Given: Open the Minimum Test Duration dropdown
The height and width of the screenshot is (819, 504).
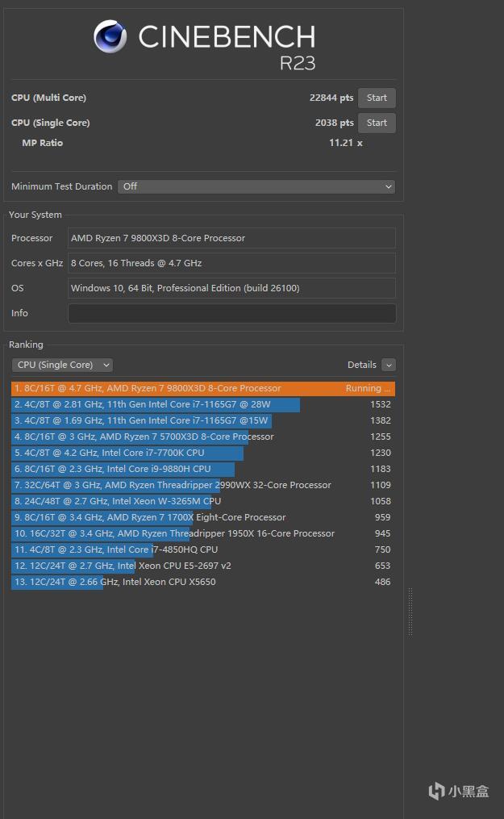Looking at the screenshot, I should [x=256, y=186].
